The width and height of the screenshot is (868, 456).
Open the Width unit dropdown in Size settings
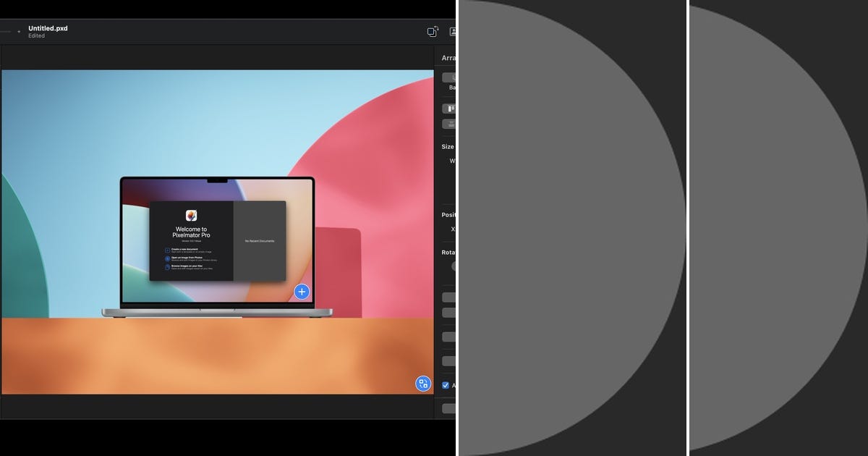tap(454, 160)
